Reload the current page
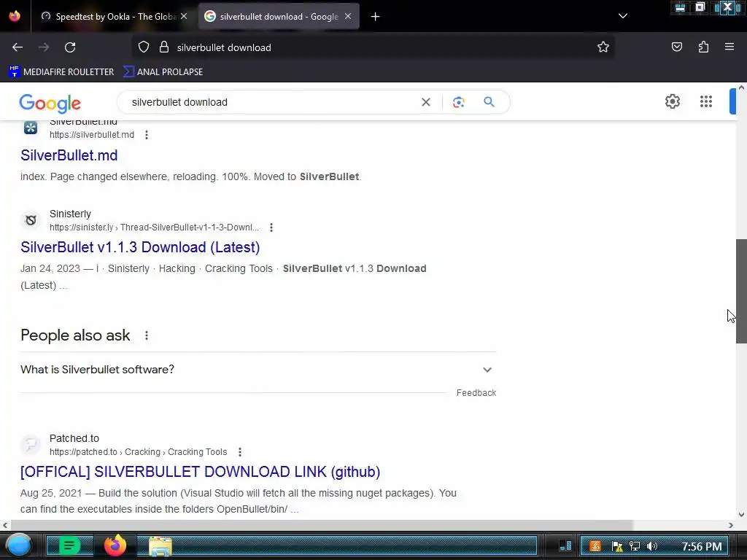 [70, 47]
